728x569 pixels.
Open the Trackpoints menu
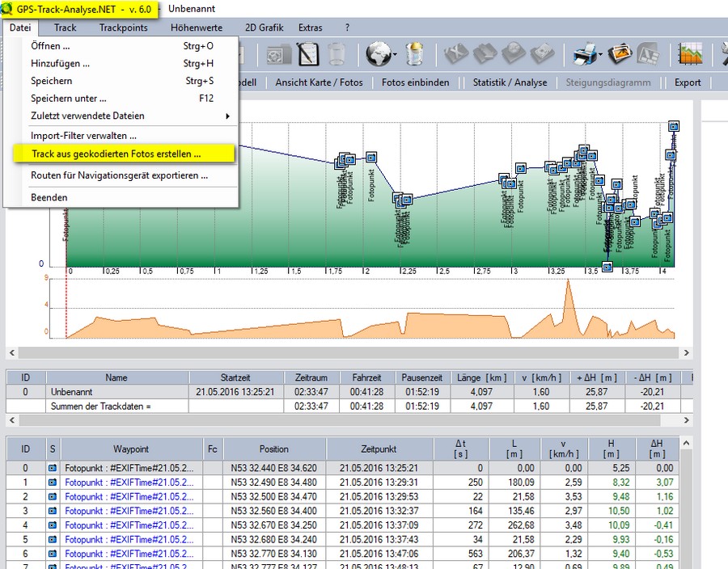click(x=123, y=27)
